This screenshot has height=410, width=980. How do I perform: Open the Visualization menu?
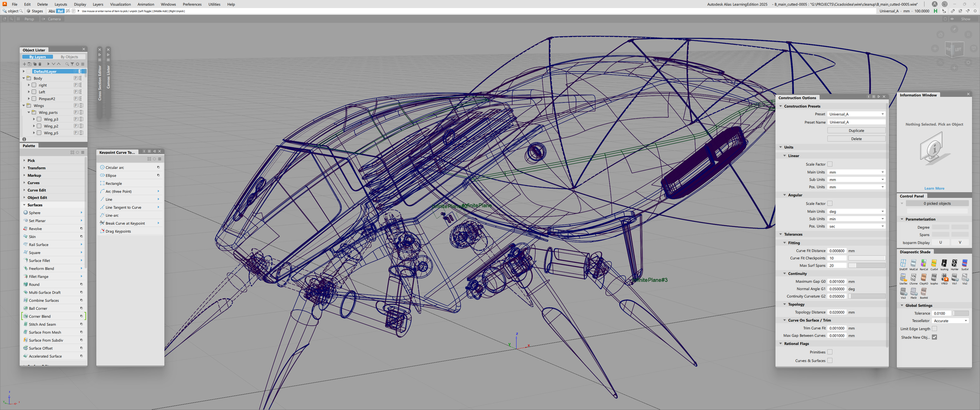tap(120, 4)
